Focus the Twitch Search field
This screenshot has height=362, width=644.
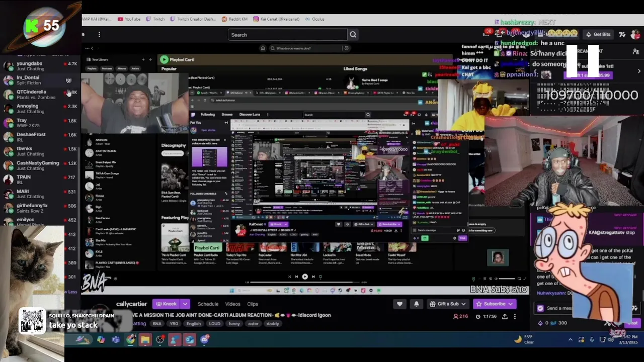[x=287, y=35]
